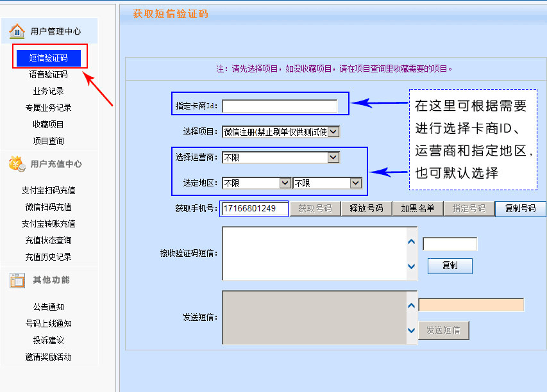The image size is (547, 392).
Task: Open 专属业务记录 in the sidebar
Action: (x=49, y=108)
